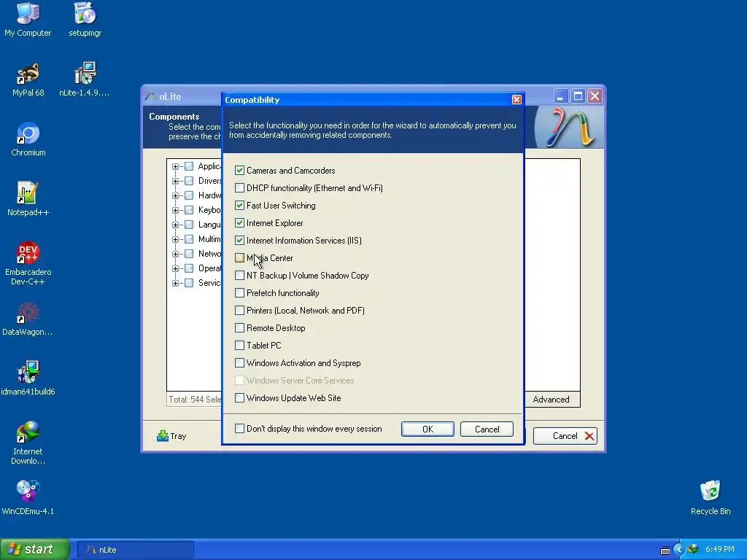
Task: Expand the Hardware tree node in nLite
Action: coord(175,195)
